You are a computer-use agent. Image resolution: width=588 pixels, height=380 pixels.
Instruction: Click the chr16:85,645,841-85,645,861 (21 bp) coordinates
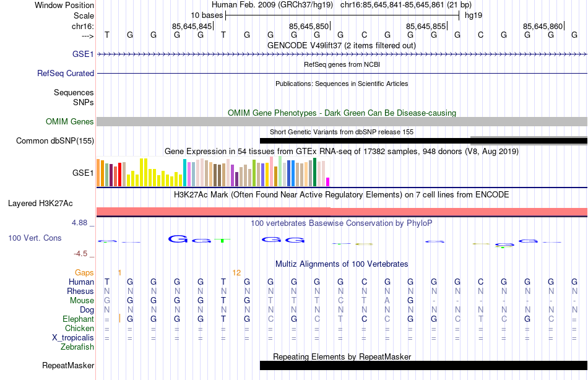tap(406, 5)
